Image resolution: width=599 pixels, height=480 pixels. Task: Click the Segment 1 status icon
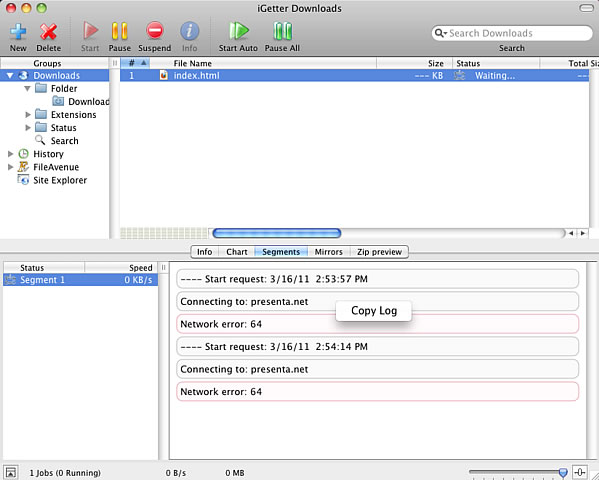pyautogui.click(x=10, y=280)
